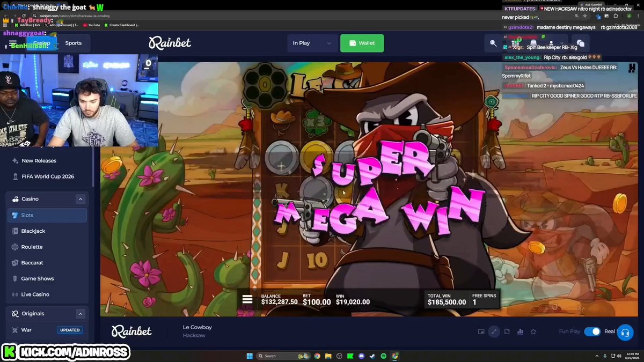Click the Windows Start button
The image size is (644, 362).
pyautogui.click(x=249, y=356)
